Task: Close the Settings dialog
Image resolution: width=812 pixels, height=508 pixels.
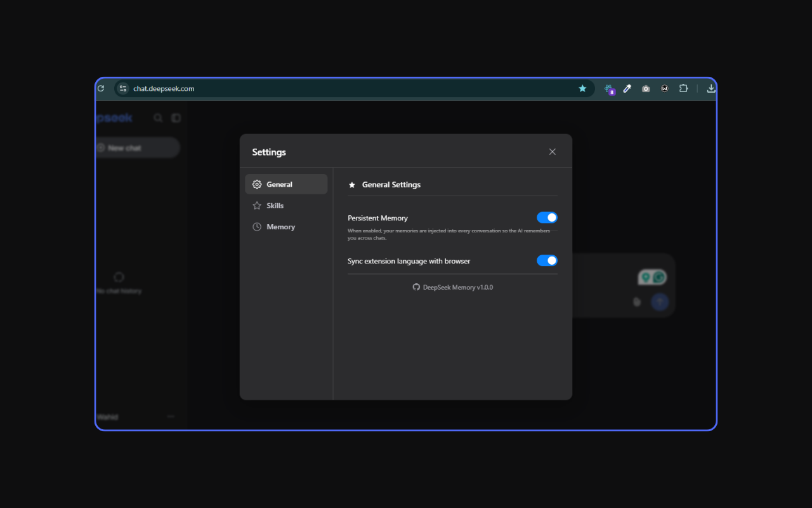Action: point(553,152)
